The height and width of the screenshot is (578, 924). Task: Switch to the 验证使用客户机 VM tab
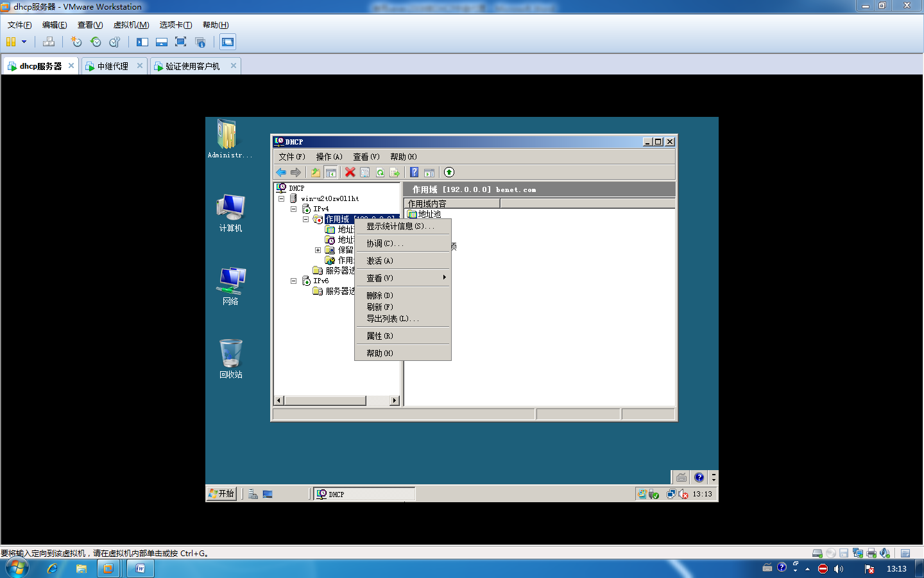pyautogui.click(x=192, y=66)
